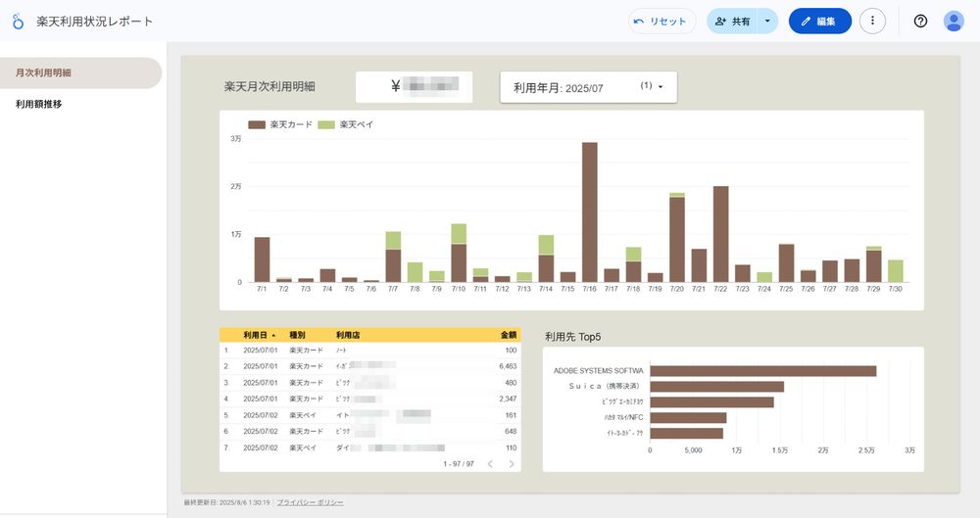This screenshot has height=518, width=980.
Task: Open the share options dropdown arrow
Action: click(767, 22)
